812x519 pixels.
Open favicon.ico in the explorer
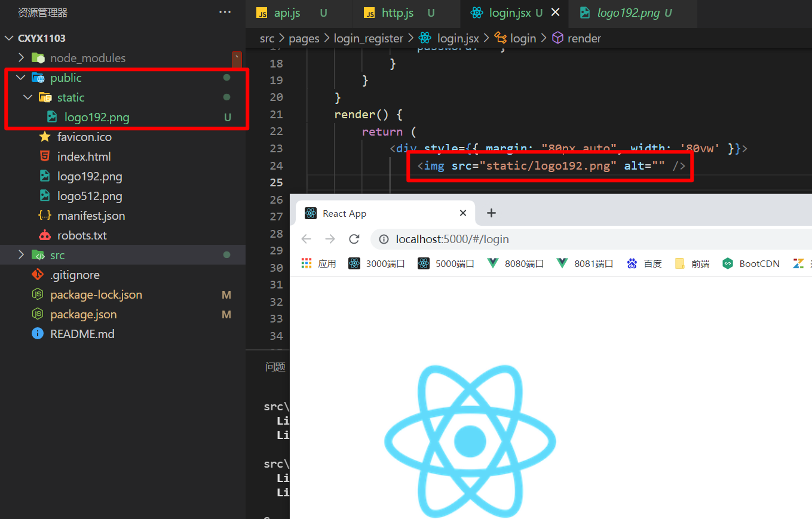pyautogui.click(x=84, y=137)
